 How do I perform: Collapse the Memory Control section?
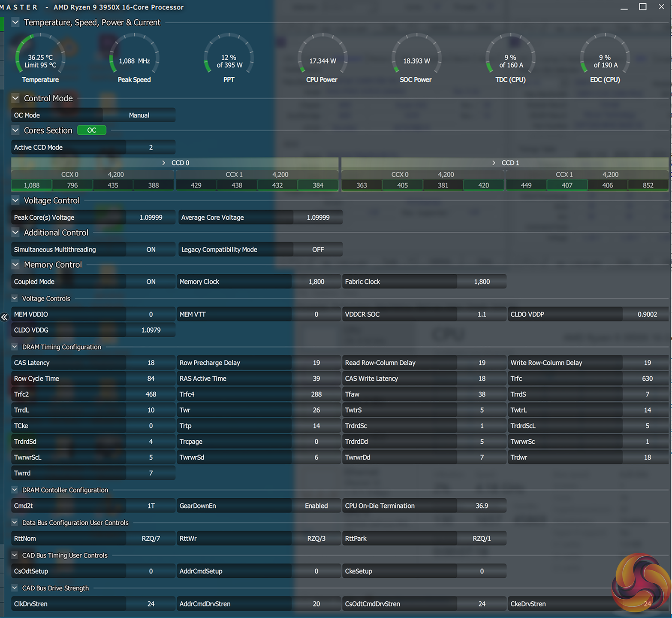[15, 264]
